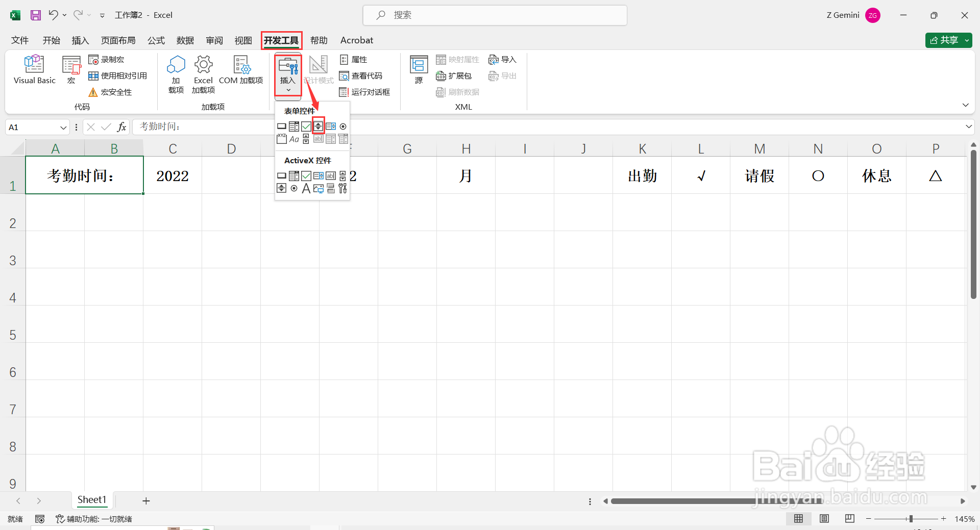Start 录制宏 macro recording
This screenshot has width=980, height=530.
[x=106, y=60]
